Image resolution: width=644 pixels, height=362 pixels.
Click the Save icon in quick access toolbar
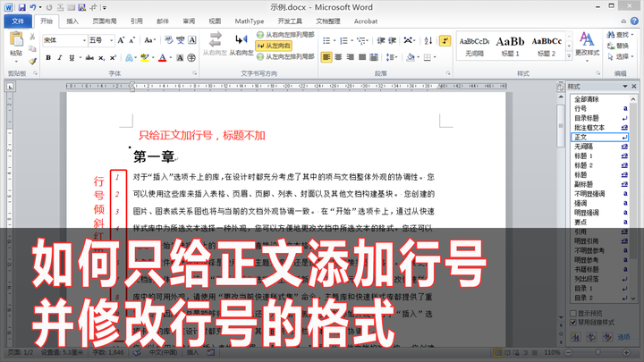(21, 7)
